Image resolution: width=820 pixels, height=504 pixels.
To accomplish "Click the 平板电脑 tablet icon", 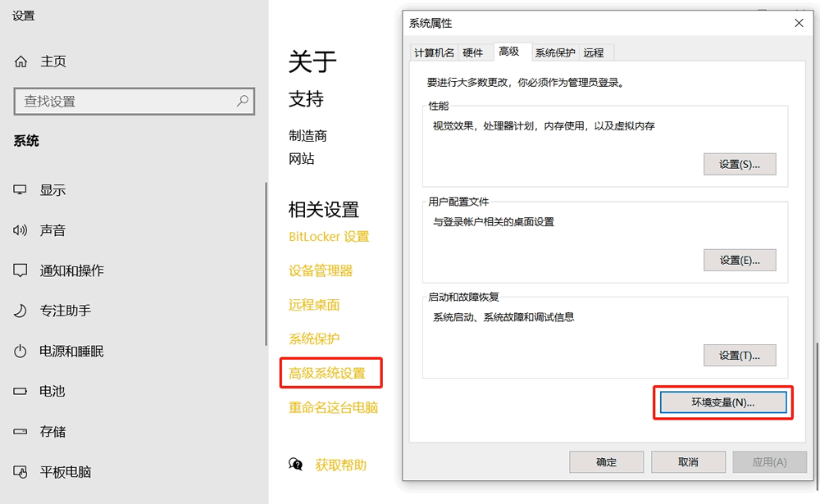I will [x=20, y=472].
